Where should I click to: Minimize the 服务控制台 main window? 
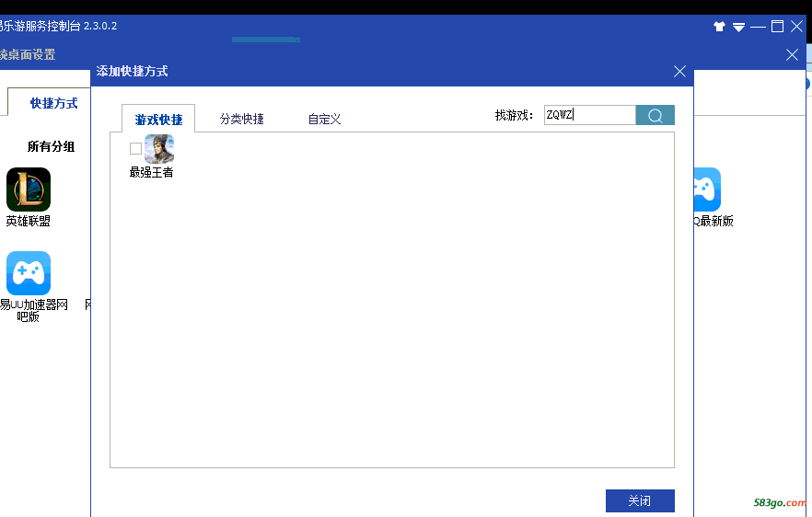pos(758,27)
